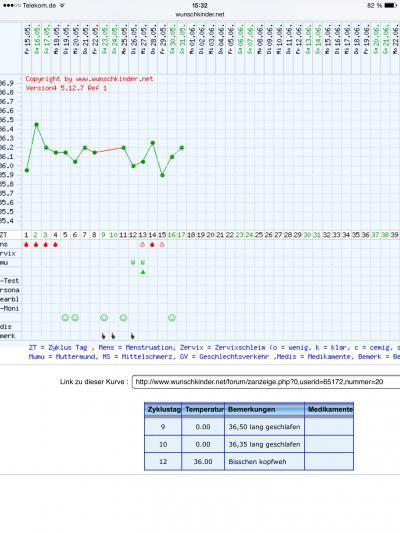Click cycle day number 39 on ZT axis
The width and height of the screenshot is (400, 533).
click(394, 235)
